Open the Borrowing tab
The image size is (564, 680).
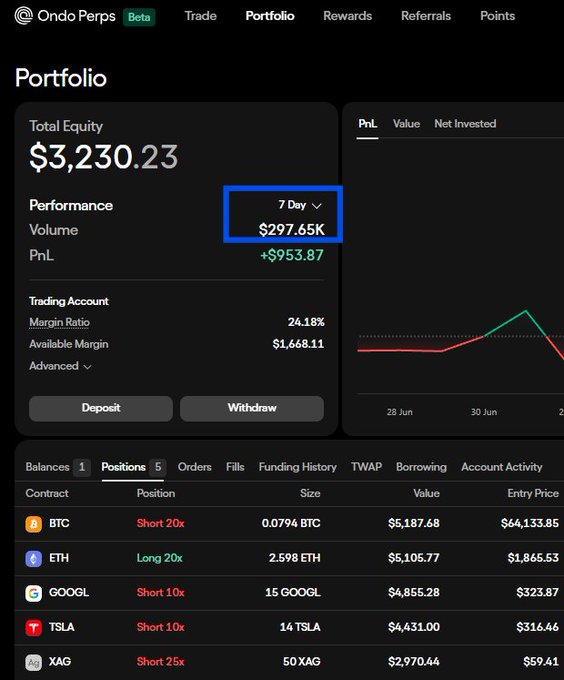(x=421, y=467)
